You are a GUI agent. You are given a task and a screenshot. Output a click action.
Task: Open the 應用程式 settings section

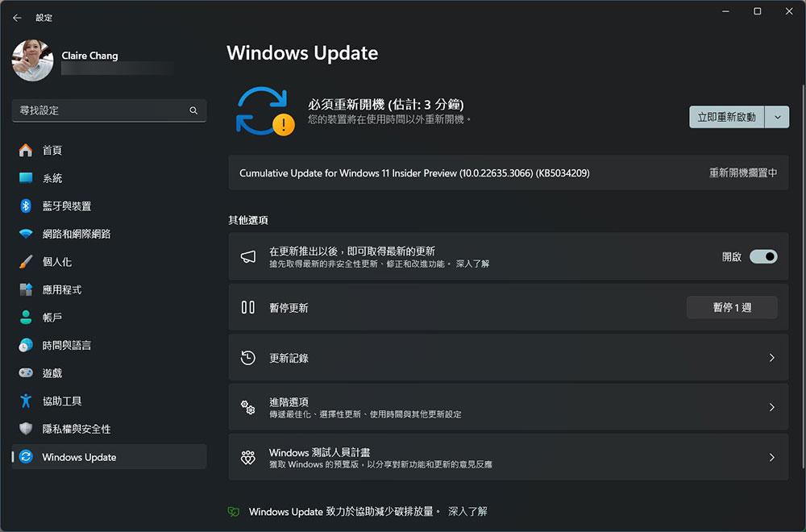pyautogui.click(x=62, y=290)
